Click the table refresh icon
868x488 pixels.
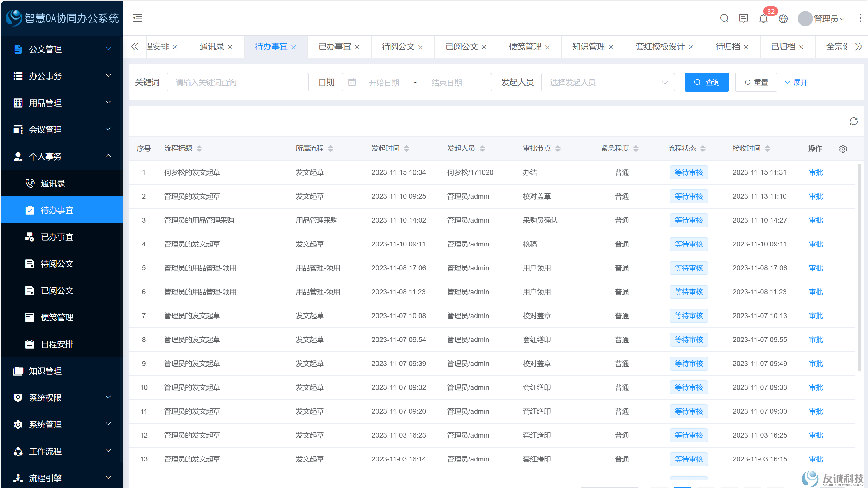[x=853, y=121]
